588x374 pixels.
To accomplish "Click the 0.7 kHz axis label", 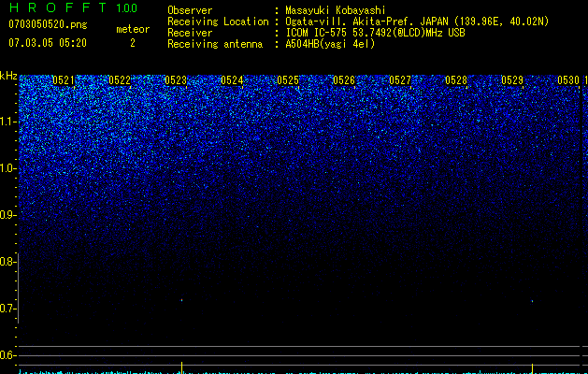I will tap(7, 309).
